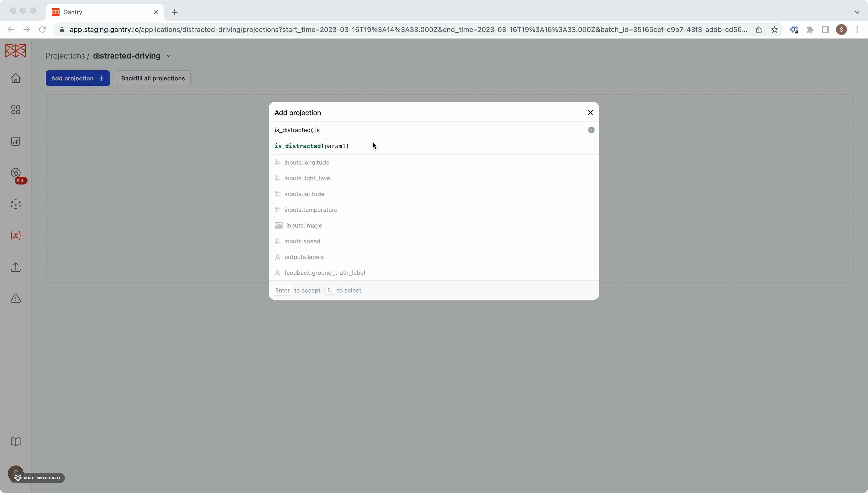Bookmark this page with star icon
This screenshot has width=868, height=493.
(774, 30)
